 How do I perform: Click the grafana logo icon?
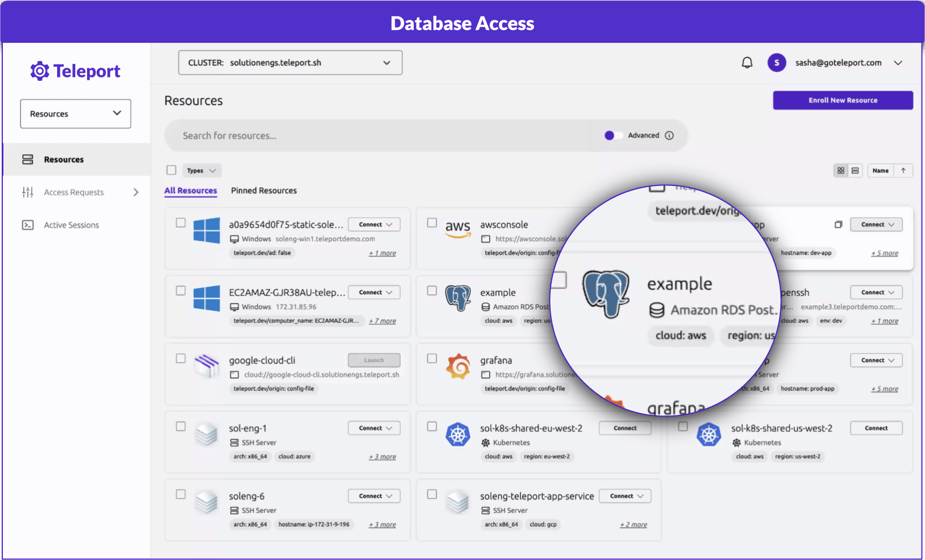click(x=458, y=366)
